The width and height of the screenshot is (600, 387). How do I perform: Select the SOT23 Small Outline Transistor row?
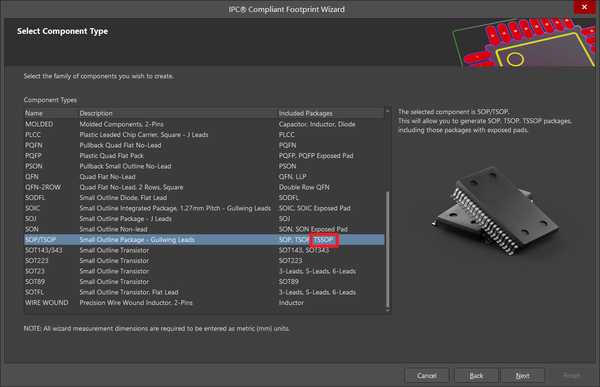pyautogui.click(x=204, y=271)
